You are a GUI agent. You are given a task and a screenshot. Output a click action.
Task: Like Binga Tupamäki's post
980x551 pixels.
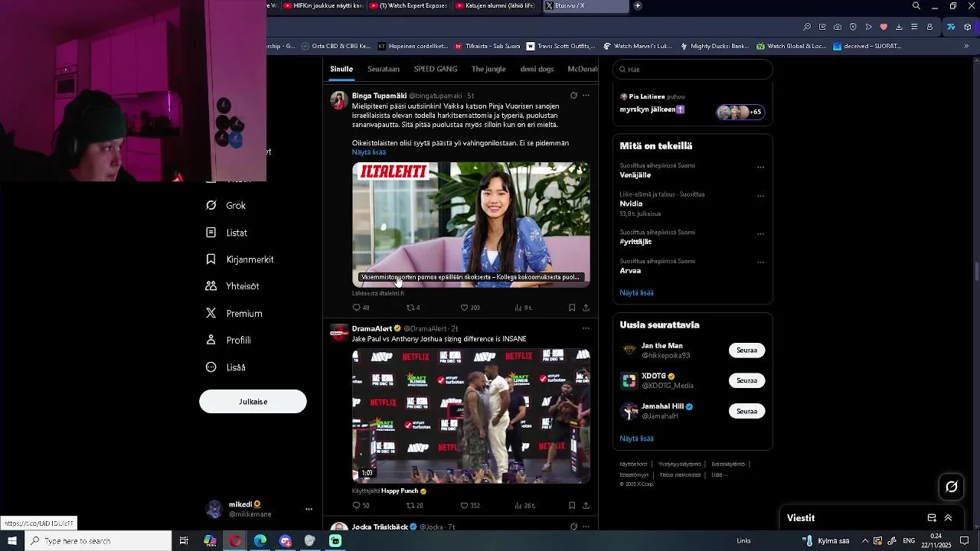tap(469, 308)
